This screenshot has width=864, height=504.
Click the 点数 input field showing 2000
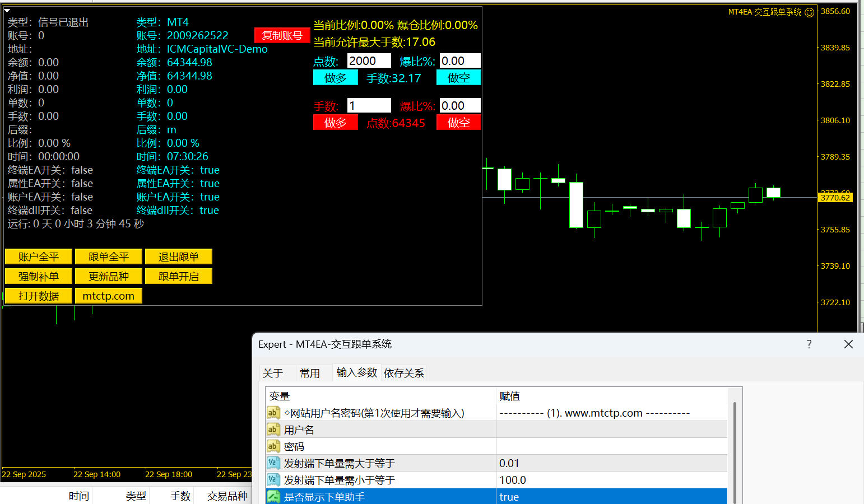[369, 61]
